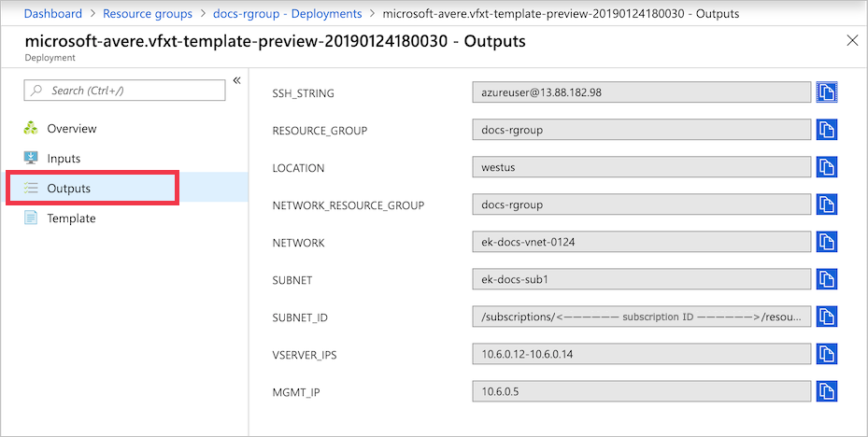Click the SUBNET_ID label

[x=300, y=317]
